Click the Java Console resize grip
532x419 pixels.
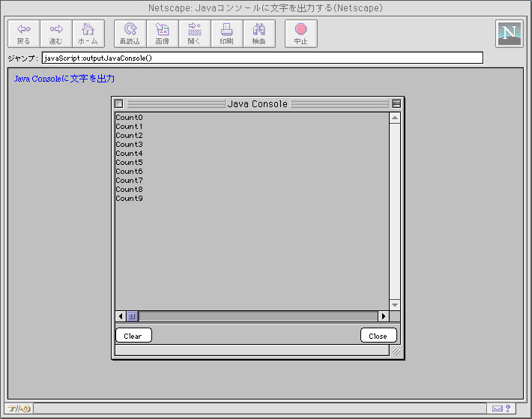396,351
